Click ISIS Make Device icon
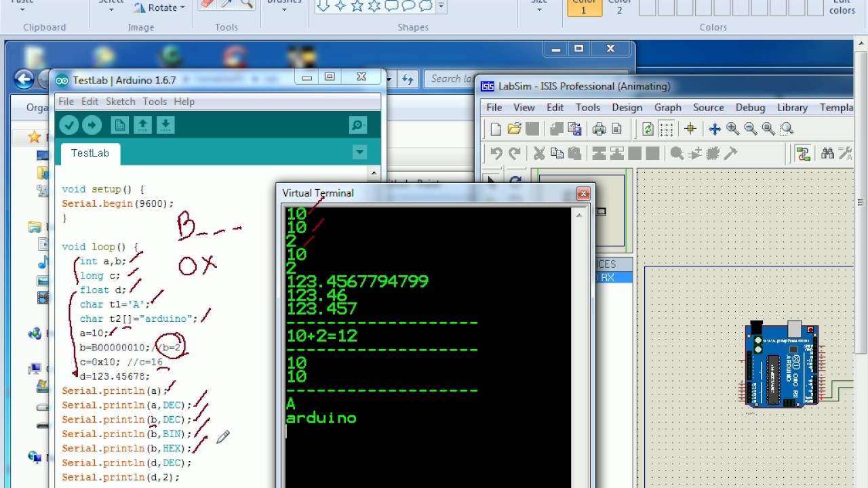 pos(695,154)
